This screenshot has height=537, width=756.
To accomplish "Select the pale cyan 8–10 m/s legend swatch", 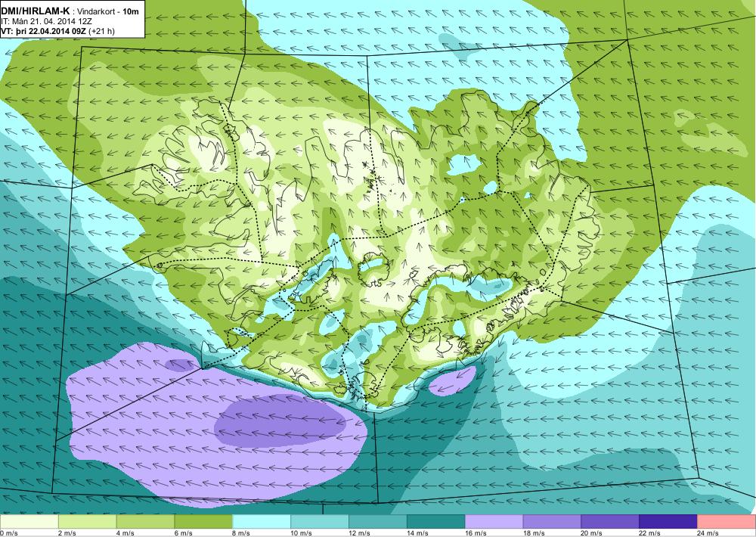I will (262, 522).
